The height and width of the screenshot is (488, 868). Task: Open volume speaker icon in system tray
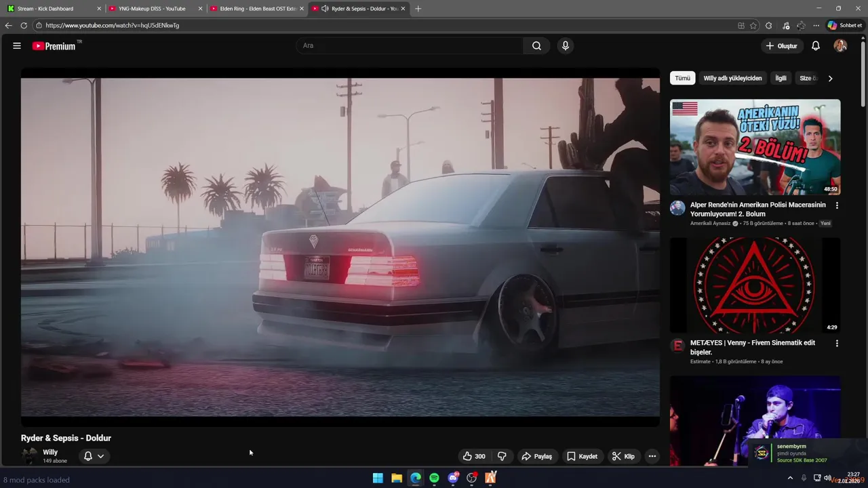tap(827, 478)
